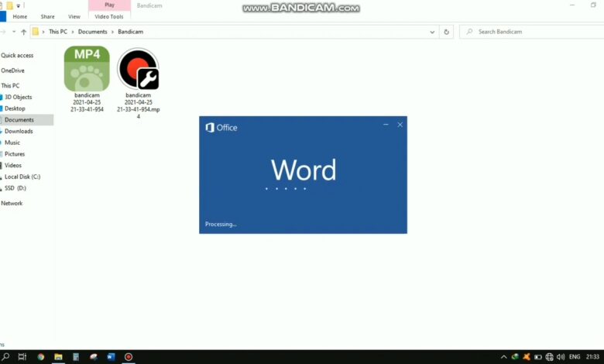This screenshot has width=604, height=364.
Task: Open the Calculator icon in the taskbar
Action: [x=76, y=357]
